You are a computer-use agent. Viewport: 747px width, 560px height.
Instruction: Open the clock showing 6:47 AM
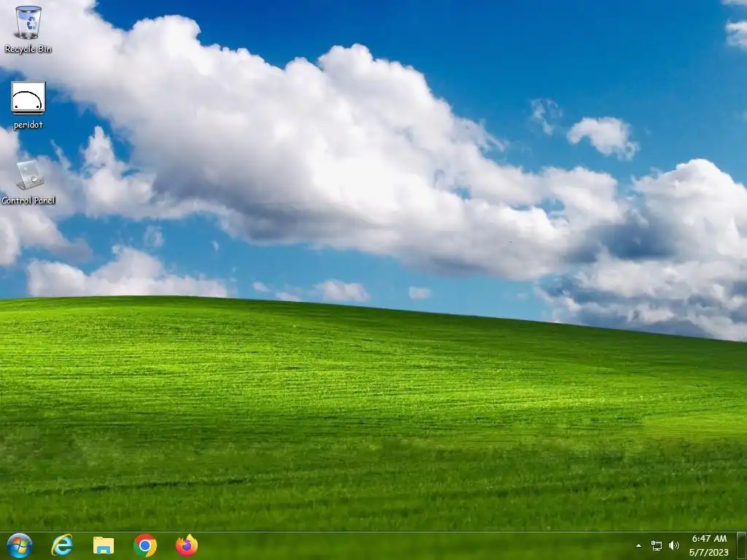[x=709, y=539]
